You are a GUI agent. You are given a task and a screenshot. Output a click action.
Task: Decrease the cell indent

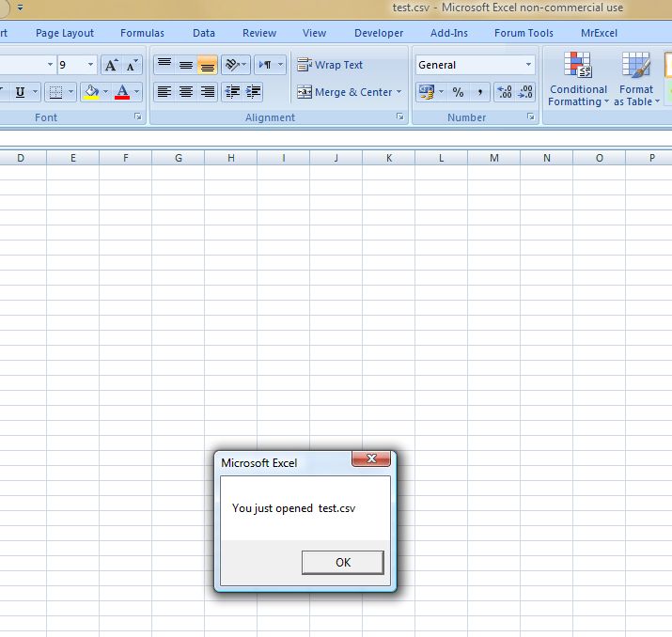point(232,92)
